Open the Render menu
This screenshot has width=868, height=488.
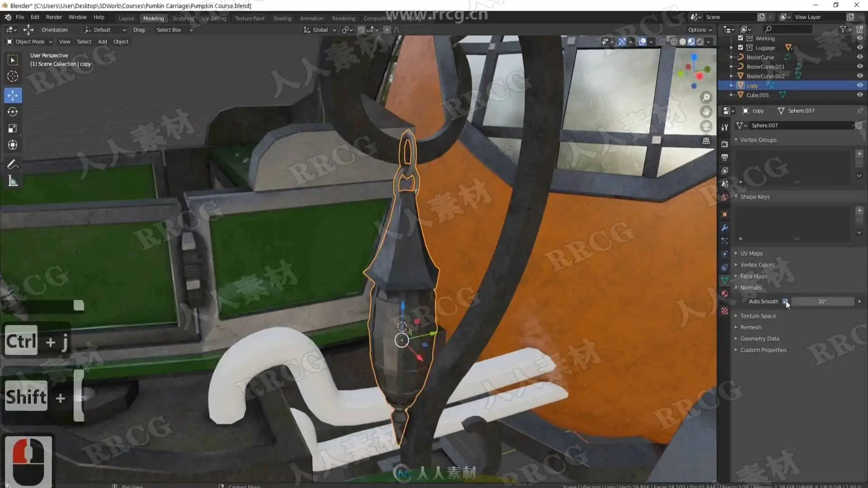point(54,17)
